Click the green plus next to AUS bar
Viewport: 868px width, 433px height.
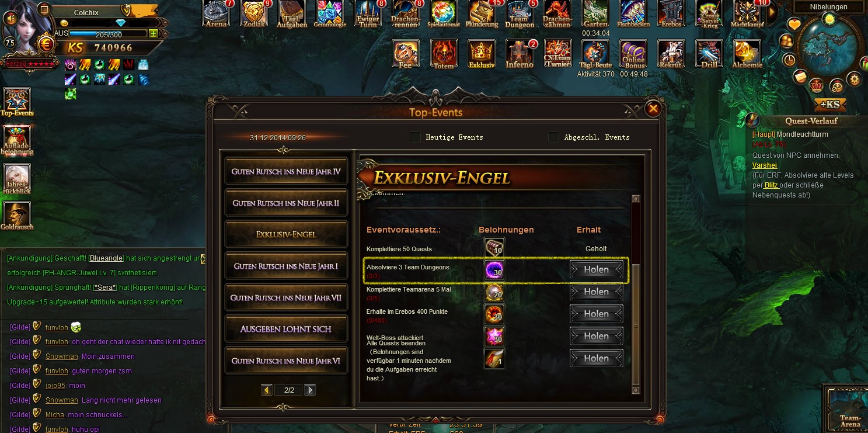click(153, 34)
